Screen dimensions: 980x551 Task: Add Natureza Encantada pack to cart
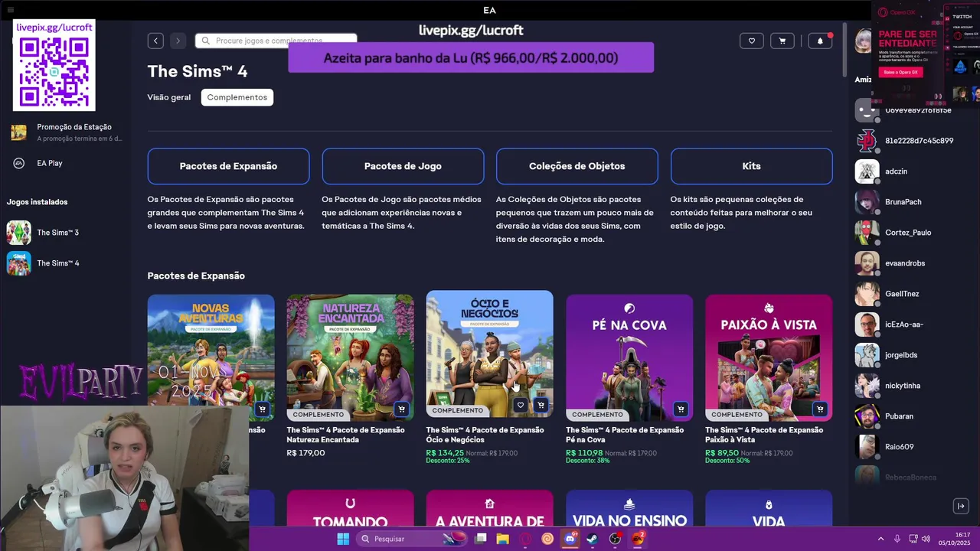coord(401,409)
